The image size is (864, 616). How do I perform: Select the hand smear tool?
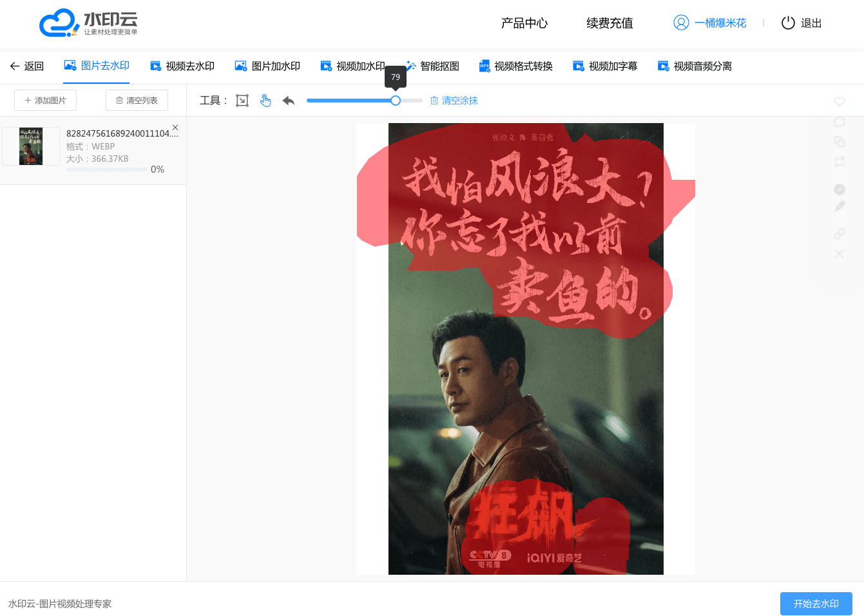(x=265, y=101)
